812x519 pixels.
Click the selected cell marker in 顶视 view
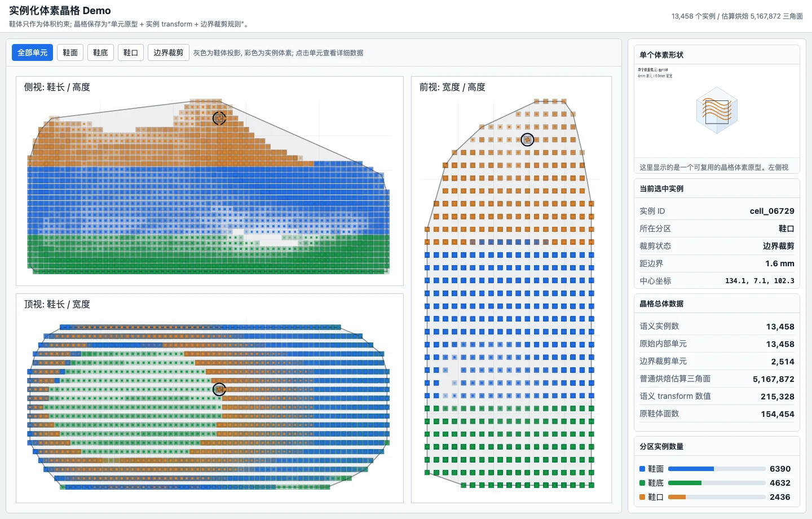click(x=219, y=389)
